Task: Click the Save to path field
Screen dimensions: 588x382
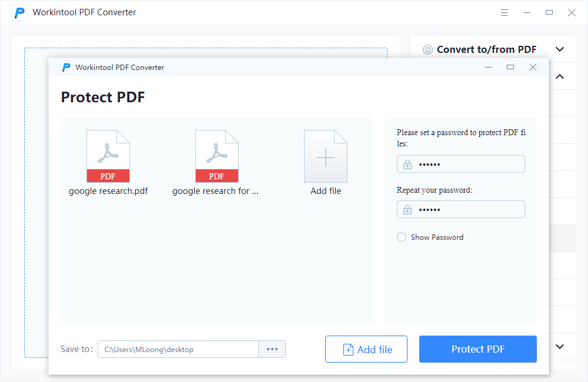Action: tap(178, 349)
